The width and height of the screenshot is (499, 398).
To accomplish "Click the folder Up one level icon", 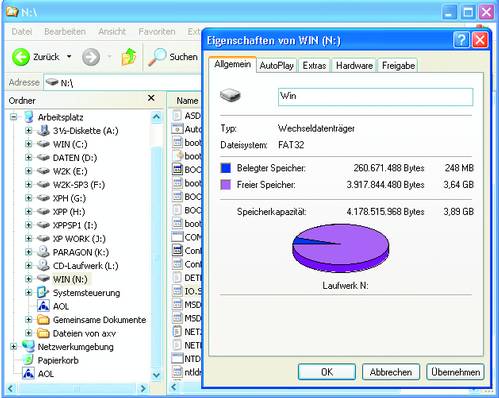I will pyautogui.click(x=129, y=57).
